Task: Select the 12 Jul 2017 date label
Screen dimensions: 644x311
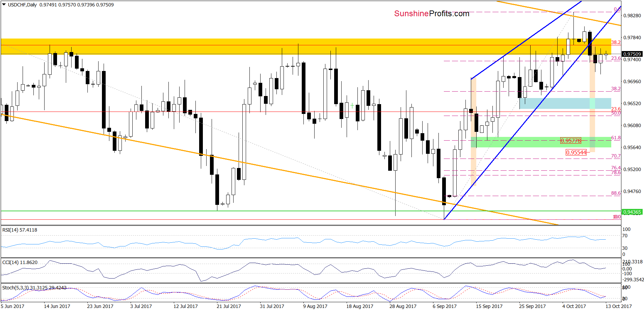Action: pyautogui.click(x=186, y=306)
